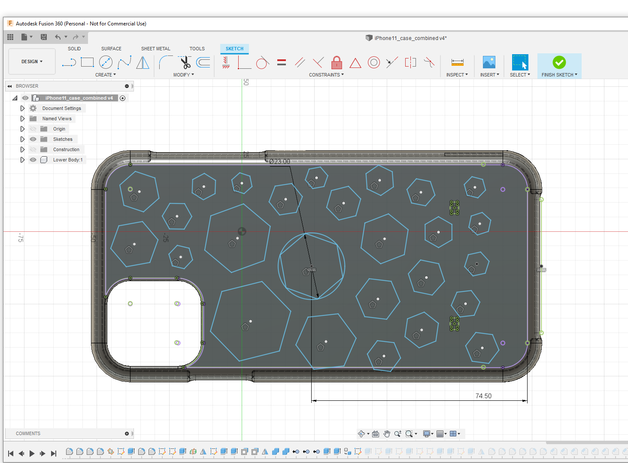The height and width of the screenshot is (472, 628).
Task: Open the INSPECT dropdown menu
Action: pos(457,75)
